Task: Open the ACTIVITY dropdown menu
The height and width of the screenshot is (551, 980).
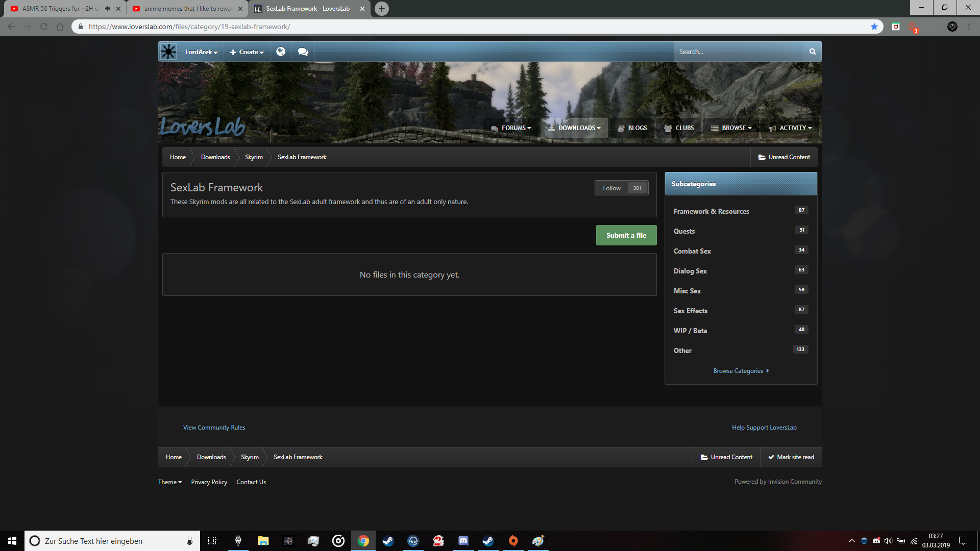Action: point(790,128)
